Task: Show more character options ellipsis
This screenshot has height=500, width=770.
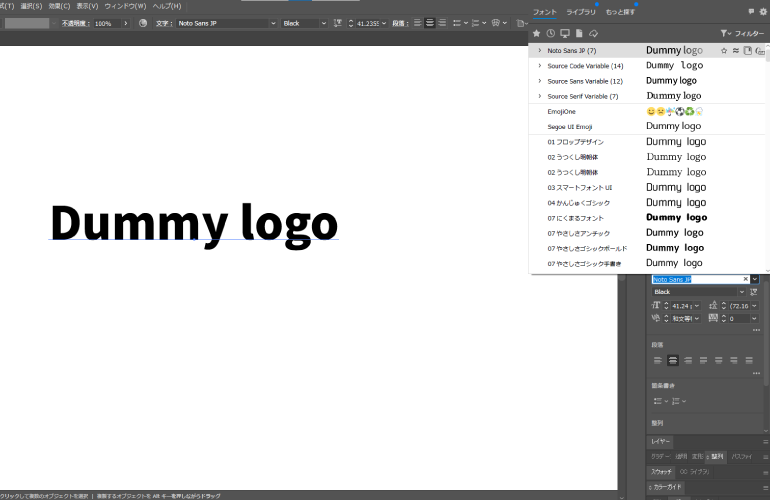Action: click(x=756, y=330)
